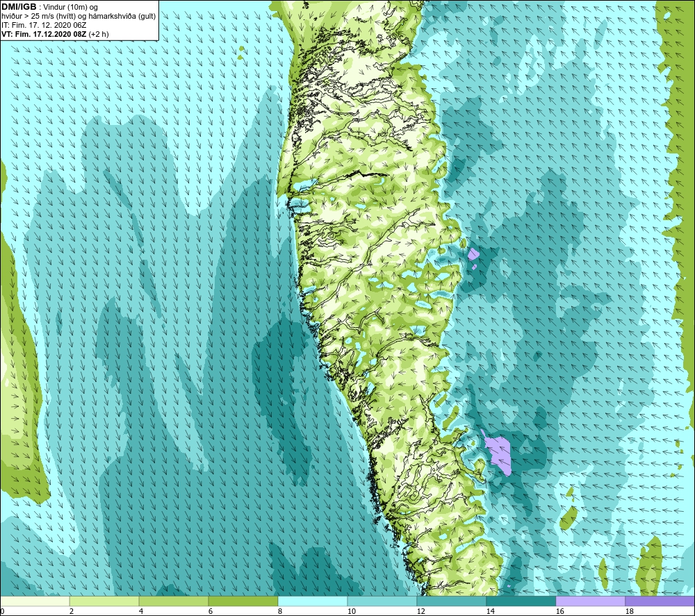Viewport: 695px width, 616px height.
Task: Click the '(+2 h)' forecast offset text
Action: 99,34
